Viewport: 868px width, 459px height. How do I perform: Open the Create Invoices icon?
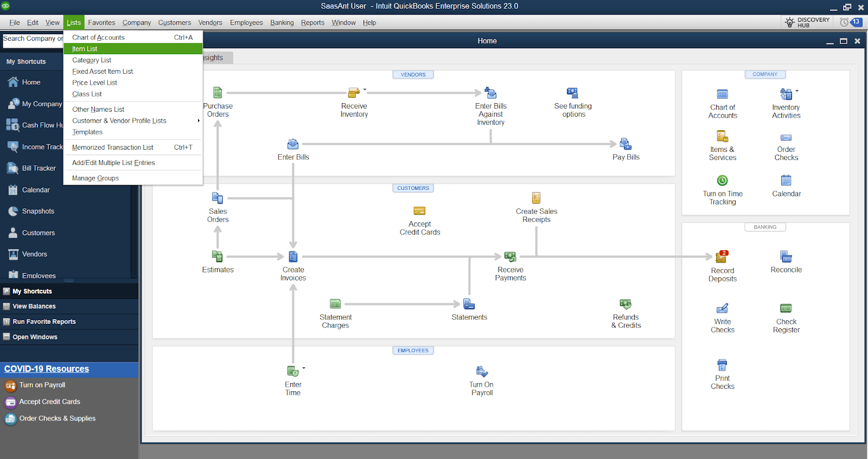[293, 256]
